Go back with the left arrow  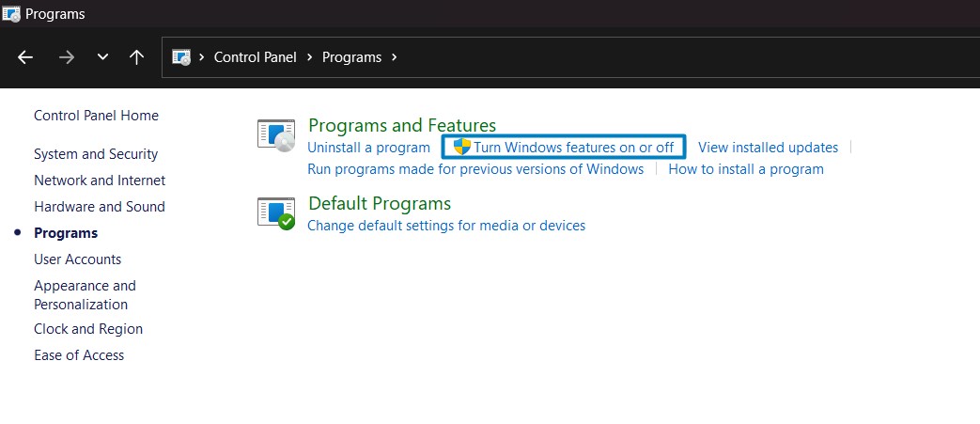(x=25, y=57)
